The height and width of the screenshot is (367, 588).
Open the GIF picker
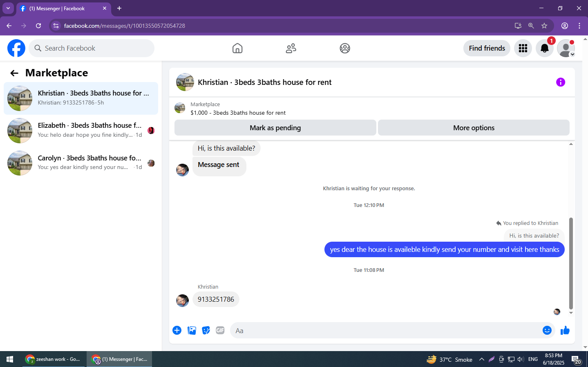220,330
